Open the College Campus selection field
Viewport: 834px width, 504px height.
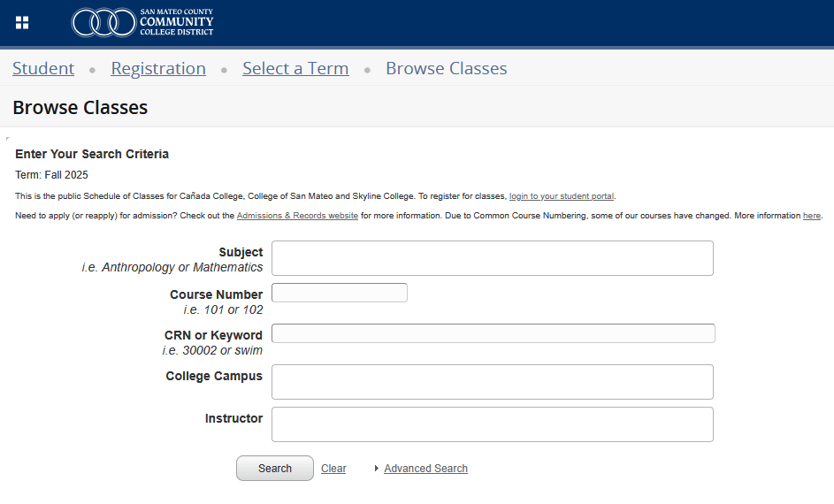tap(493, 382)
